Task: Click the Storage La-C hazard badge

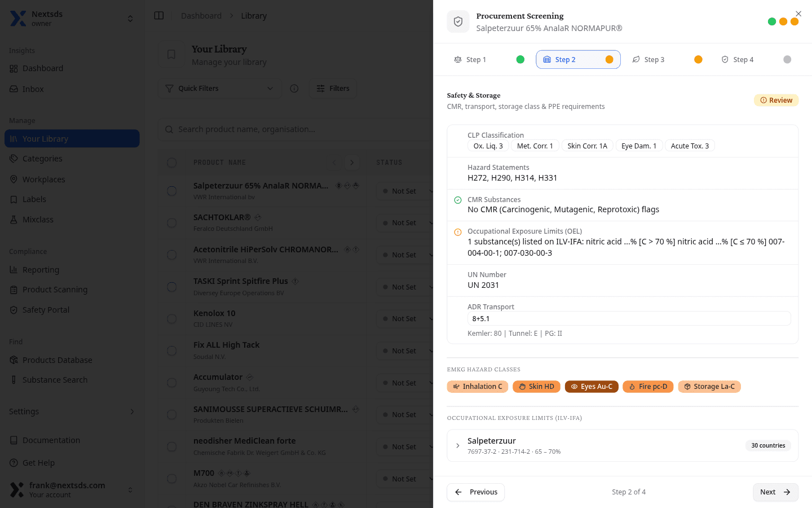Action: pyautogui.click(x=709, y=387)
